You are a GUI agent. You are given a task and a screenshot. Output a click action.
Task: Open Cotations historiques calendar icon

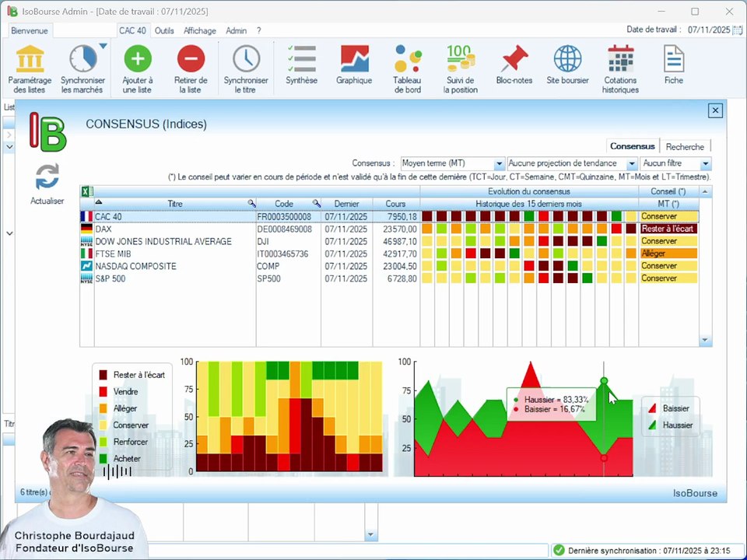pos(620,59)
